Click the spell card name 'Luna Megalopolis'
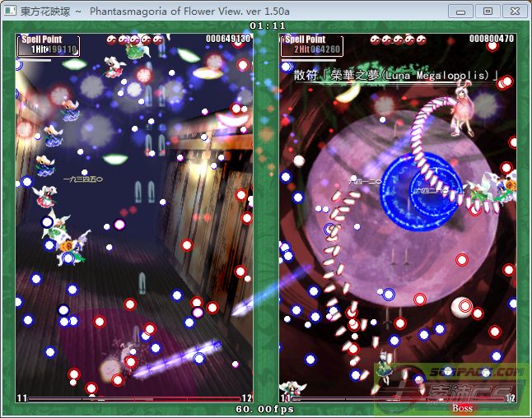This screenshot has height=418, width=532. (x=436, y=75)
